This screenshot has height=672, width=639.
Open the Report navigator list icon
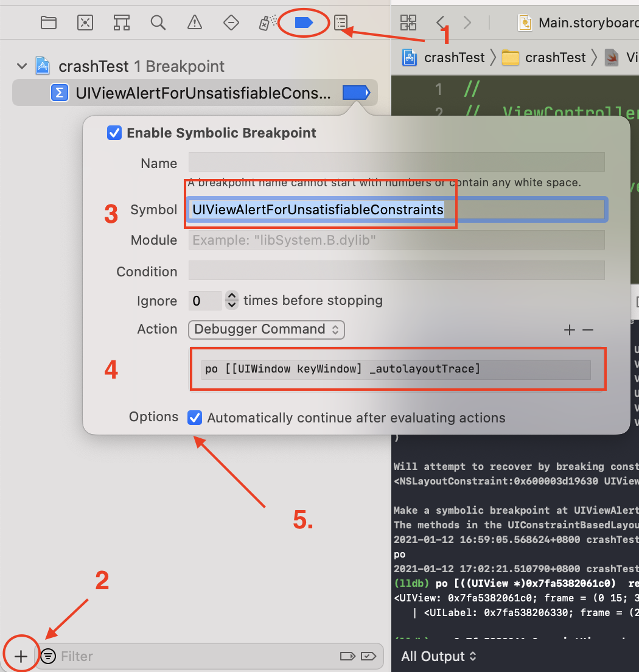(x=340, y=22)
